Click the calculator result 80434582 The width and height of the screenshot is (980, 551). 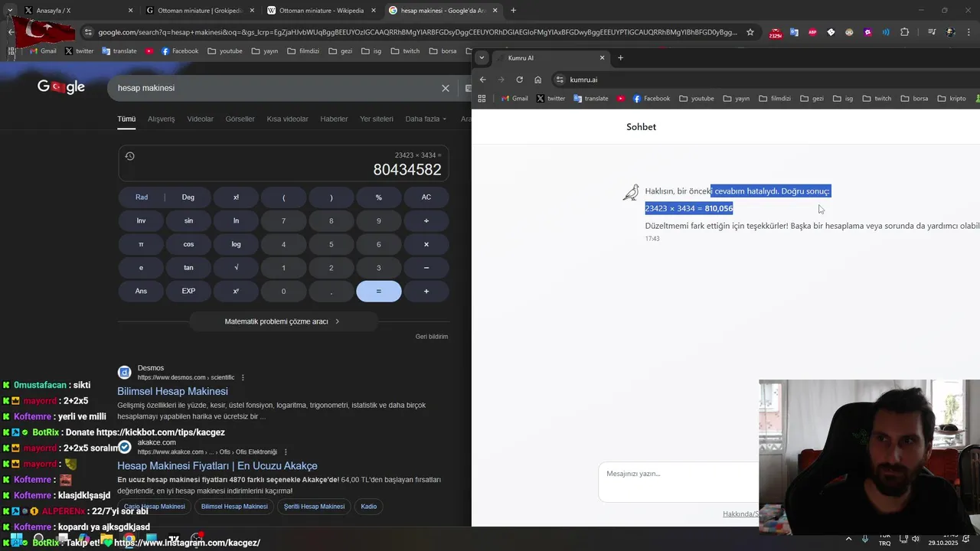pos(407,170)
